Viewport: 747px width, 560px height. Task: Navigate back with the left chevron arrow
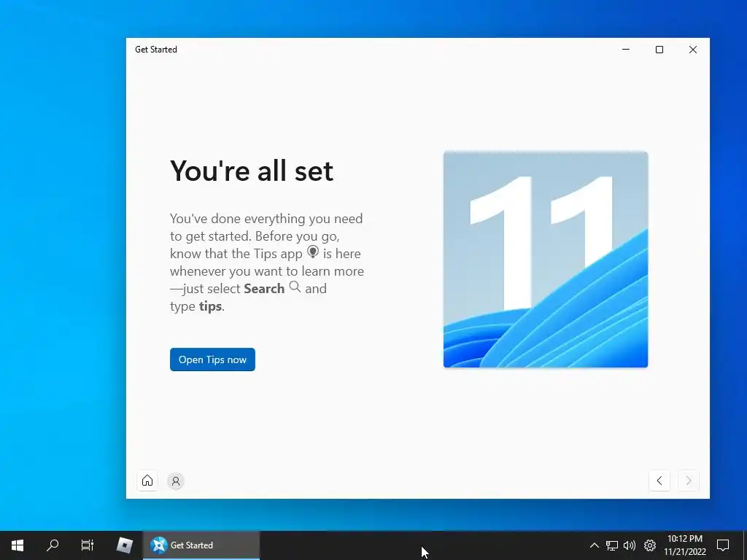click(x=659, y=481)
